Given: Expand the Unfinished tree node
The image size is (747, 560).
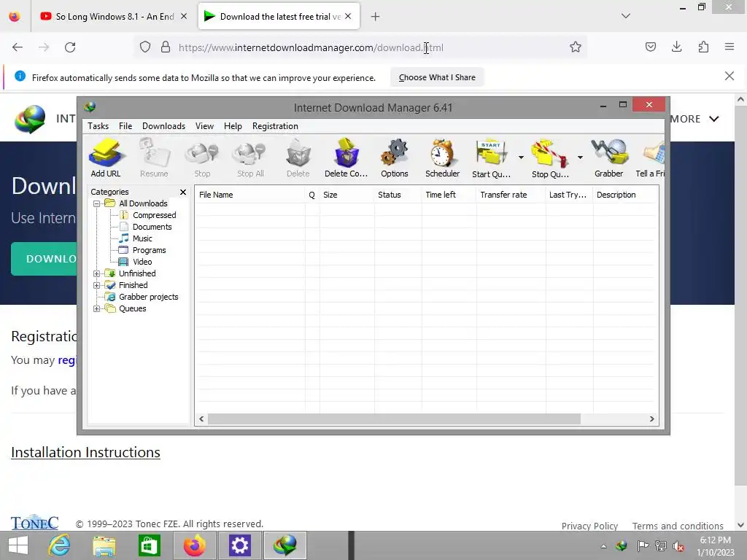Looking at the screenshot, I should pos(97,274).
